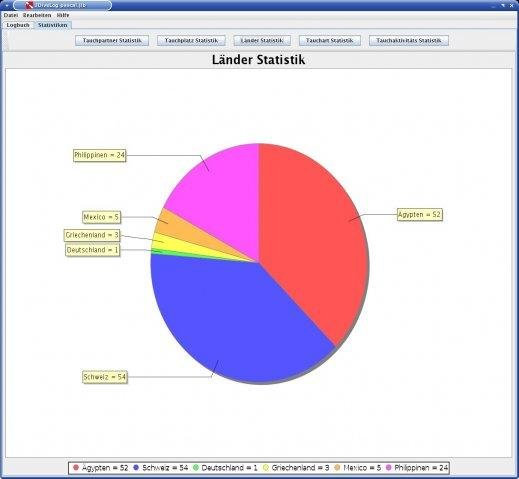Viewport: 519px width, 479px height.
Task: Click orange Mexico legend dot
Action: point(337,468)
